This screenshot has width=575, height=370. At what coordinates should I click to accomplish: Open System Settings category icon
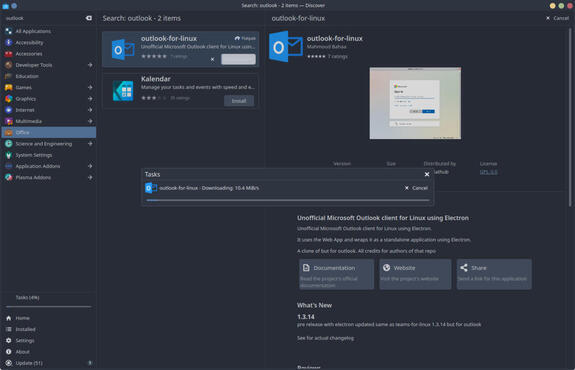pos(9,155)
